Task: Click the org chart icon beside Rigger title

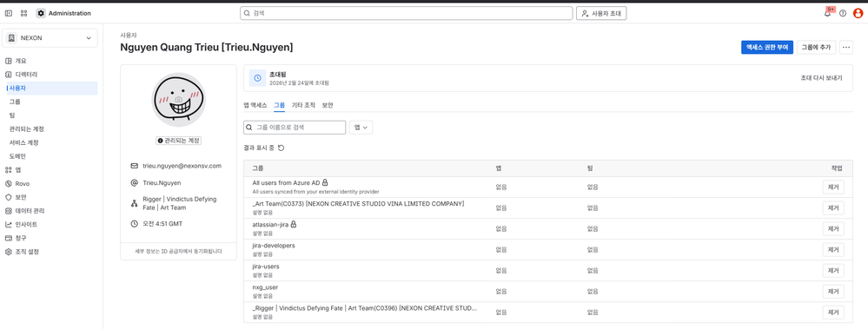Action: 134,203
